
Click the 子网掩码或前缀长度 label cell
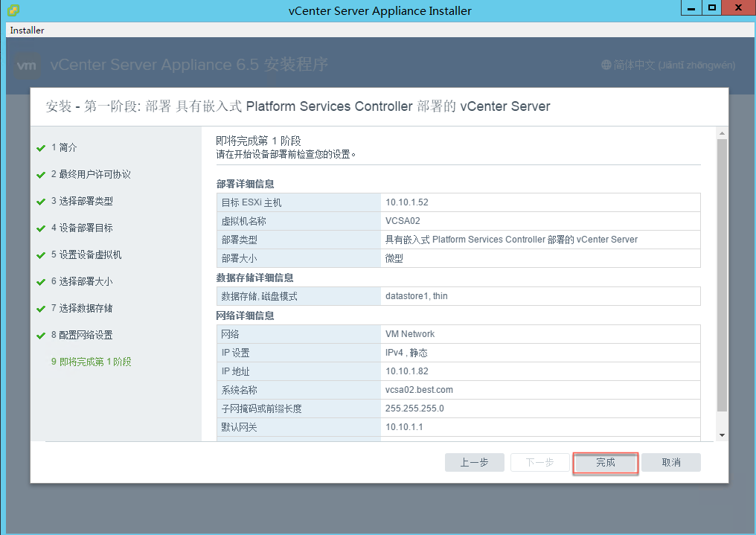pos(299,409)
